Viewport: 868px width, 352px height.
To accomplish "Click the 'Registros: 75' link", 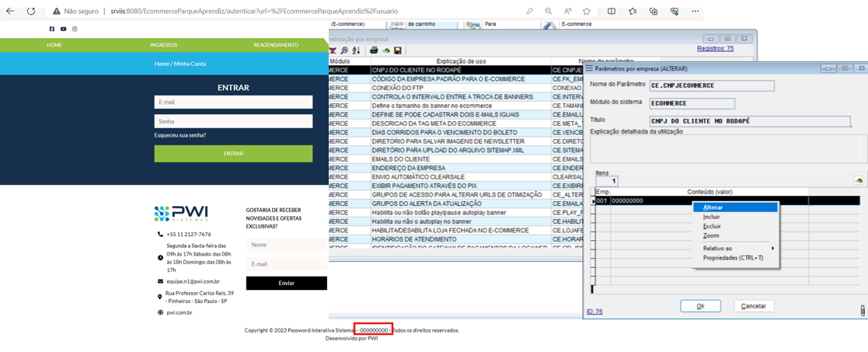I will tap(714, 48).
